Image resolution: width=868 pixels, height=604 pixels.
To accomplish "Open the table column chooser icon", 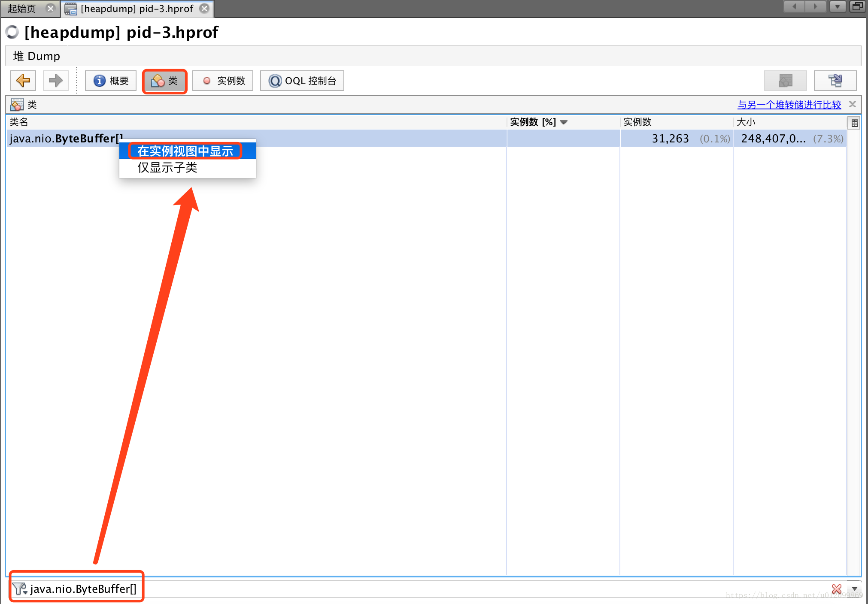I will (x=854, y=123).
